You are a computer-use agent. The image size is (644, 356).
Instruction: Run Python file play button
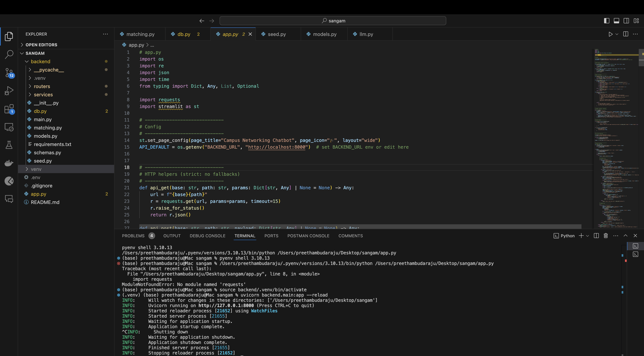coord(610,34)
